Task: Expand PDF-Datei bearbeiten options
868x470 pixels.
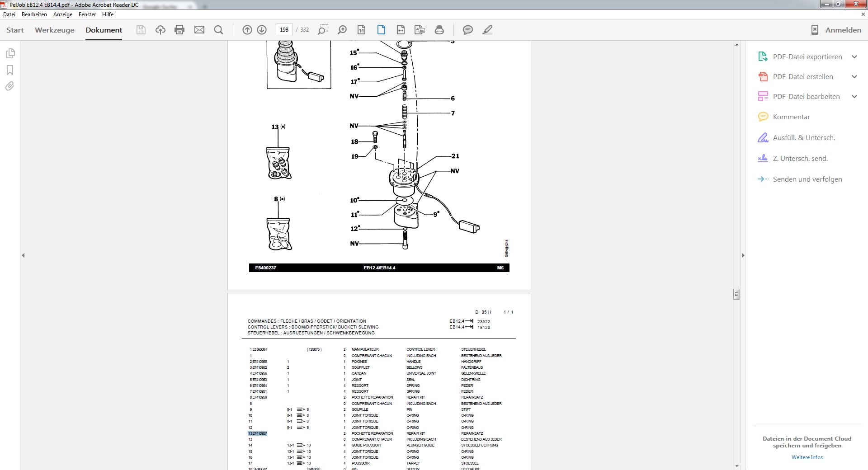Action: pos(854,96)
